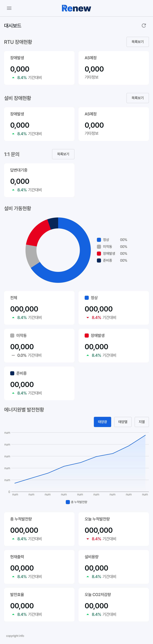
Task: Switch to the 태양열 tab
Action: click(x=123, y=422)
